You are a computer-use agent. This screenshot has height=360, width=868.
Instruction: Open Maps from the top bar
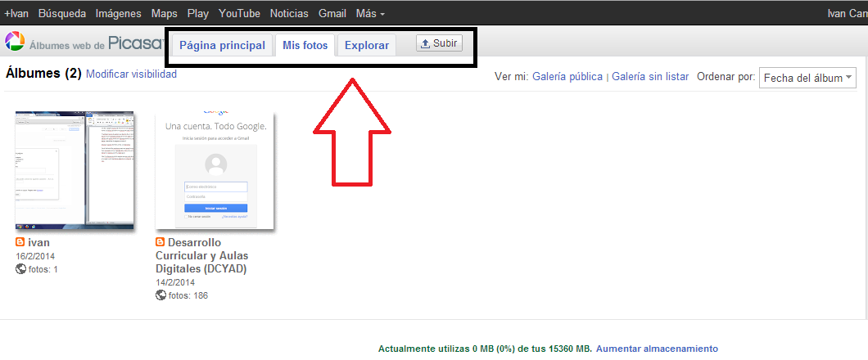point(165,13)
